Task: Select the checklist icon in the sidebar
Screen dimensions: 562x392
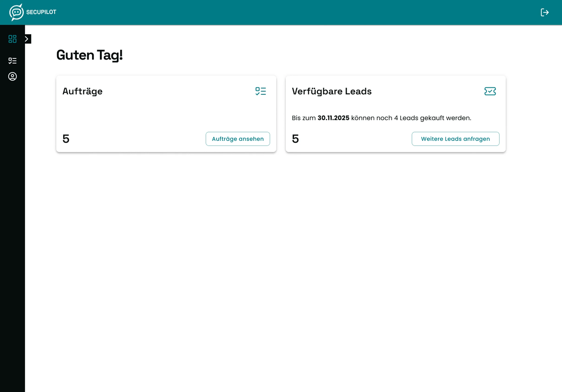Action: [12, 60]
